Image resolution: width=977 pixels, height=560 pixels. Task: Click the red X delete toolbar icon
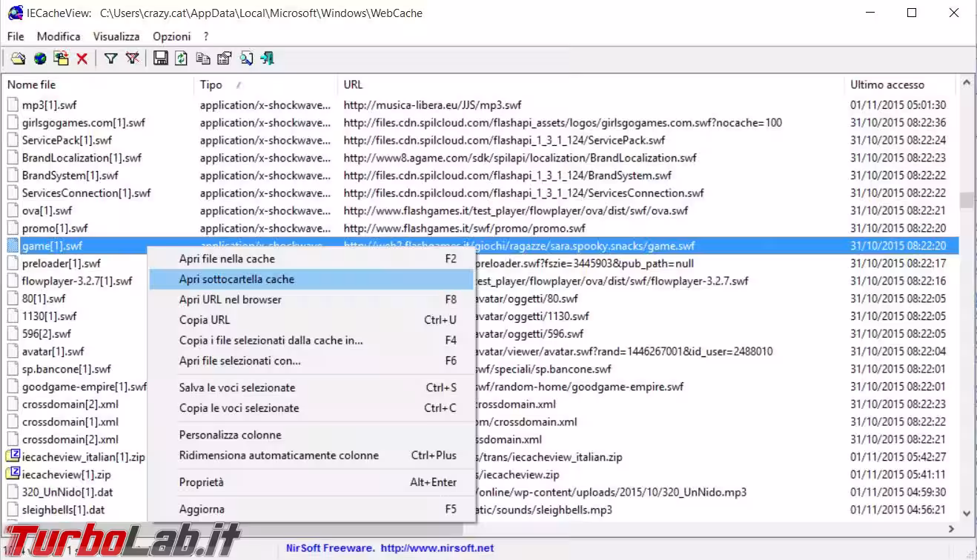tap(82, 59)
